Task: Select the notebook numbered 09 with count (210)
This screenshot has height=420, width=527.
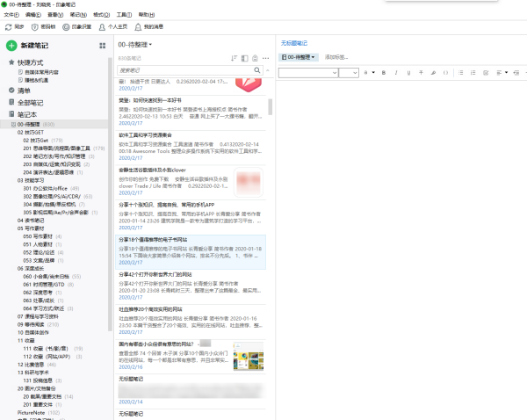Action: pyautogui.click(x=38, y=324)
